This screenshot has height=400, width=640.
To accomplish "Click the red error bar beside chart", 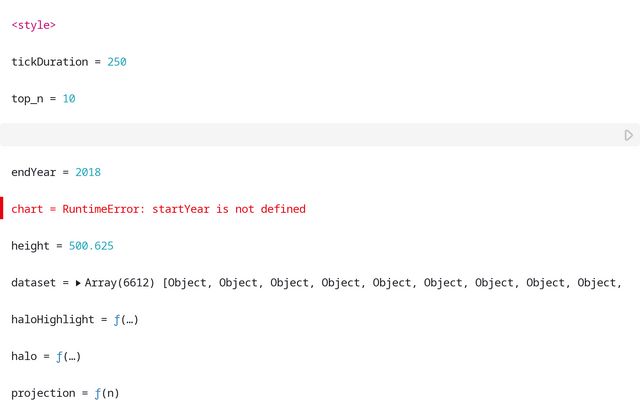I will tap(2, 209).
